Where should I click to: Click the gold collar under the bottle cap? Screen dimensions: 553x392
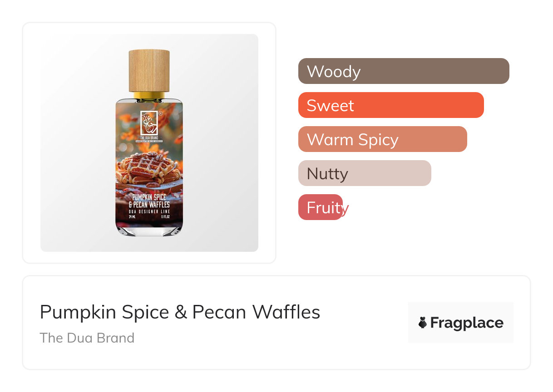coord(149,95)
